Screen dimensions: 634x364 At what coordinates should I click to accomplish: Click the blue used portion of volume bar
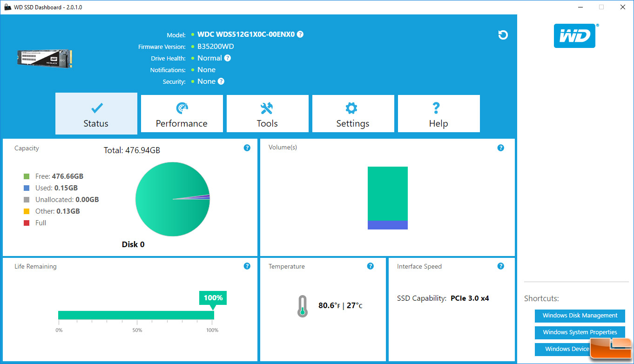[x=388, y=225]
